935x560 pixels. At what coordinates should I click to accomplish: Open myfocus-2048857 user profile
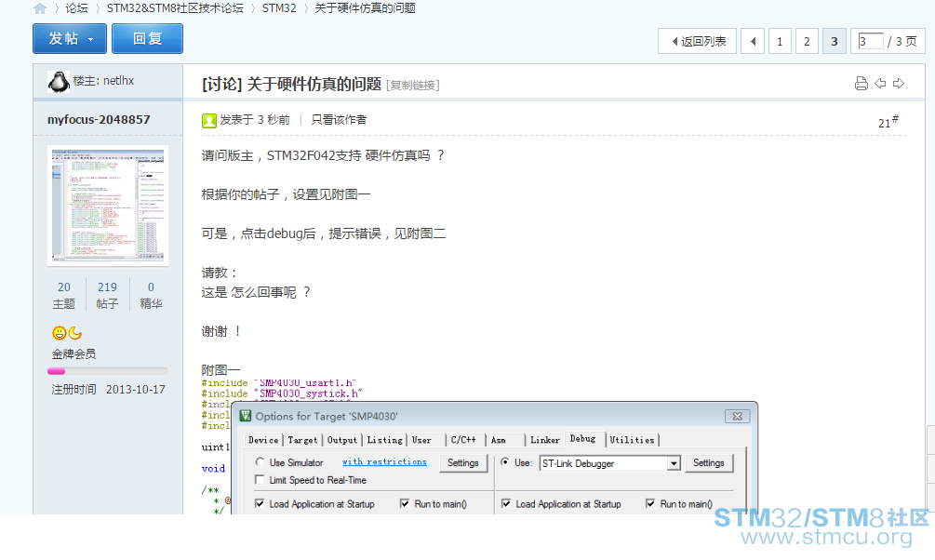pos(99,119)
